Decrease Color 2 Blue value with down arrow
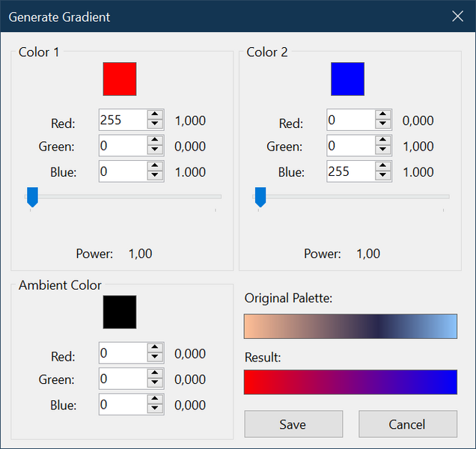This screenshot has height=449, width=476. (x=383, y=177)
